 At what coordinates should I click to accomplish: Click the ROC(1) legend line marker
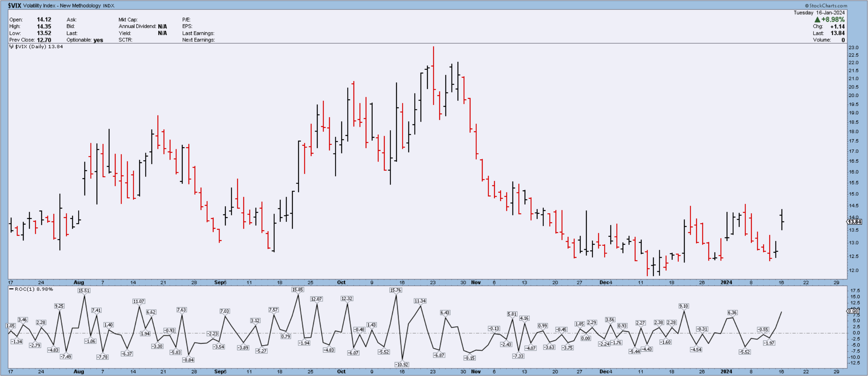pos(11,289)
